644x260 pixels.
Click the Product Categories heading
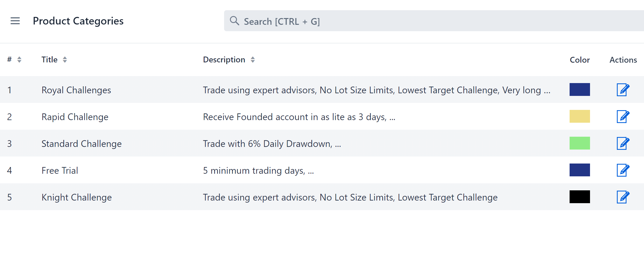coord(78,21)
